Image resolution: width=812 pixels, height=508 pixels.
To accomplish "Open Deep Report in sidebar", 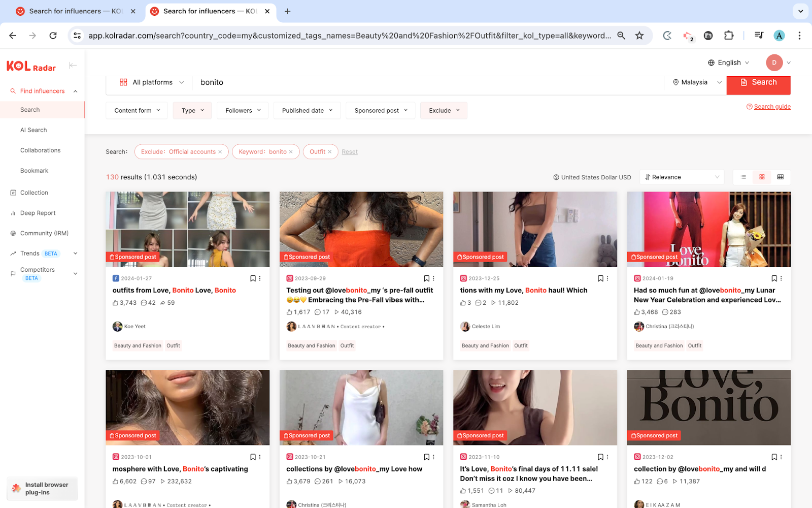I will tap(38, 213).
